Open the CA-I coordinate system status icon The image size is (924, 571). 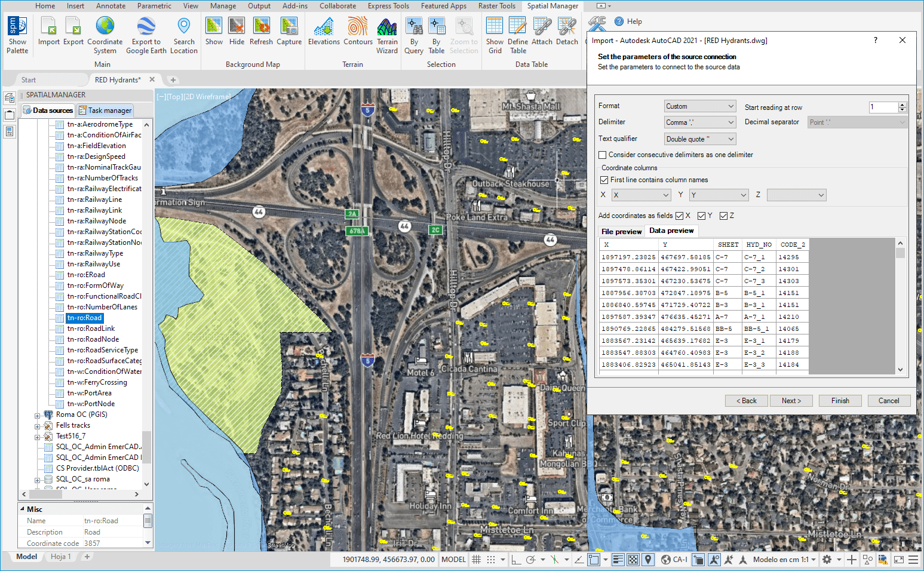coord(674,560)
